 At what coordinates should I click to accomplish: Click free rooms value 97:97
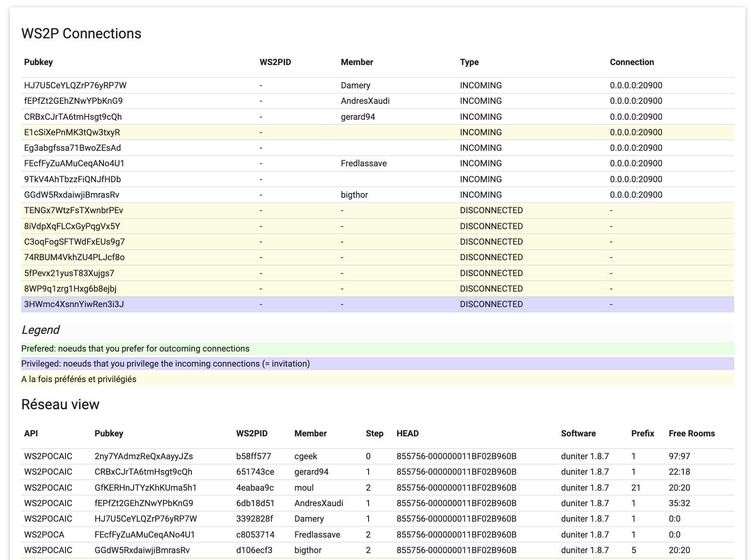(x=679, y=456)
